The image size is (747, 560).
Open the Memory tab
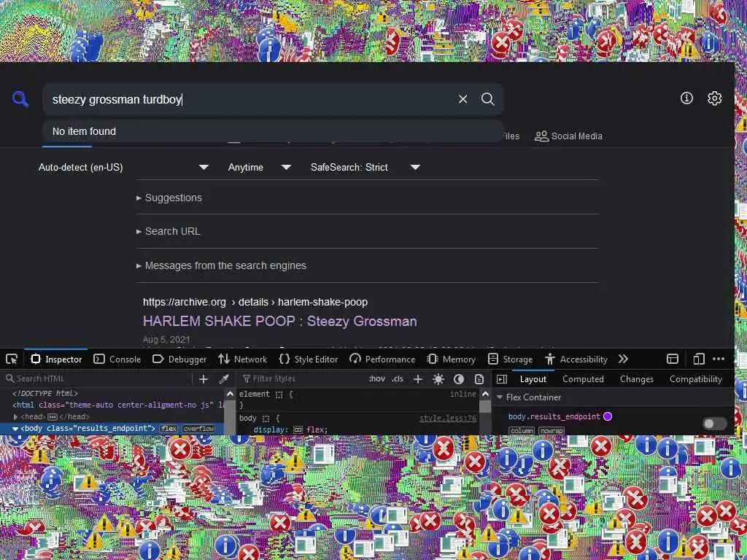[x=451, y=359]
